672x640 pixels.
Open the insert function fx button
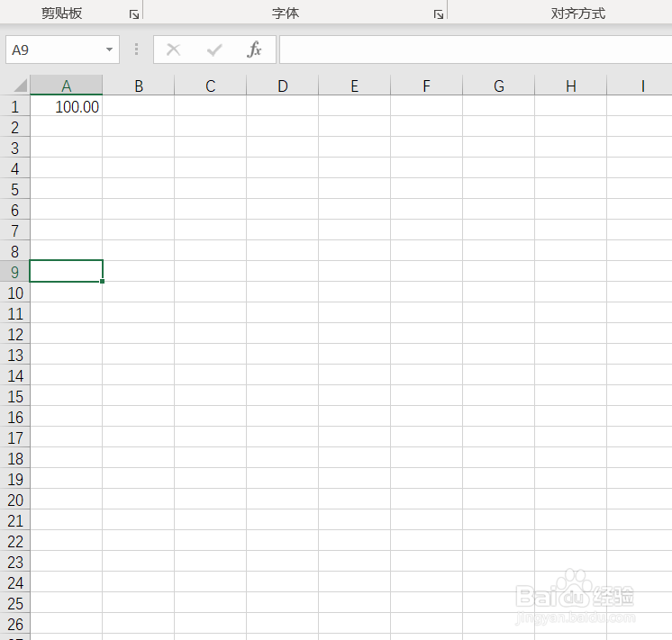(x=254, y=50)
